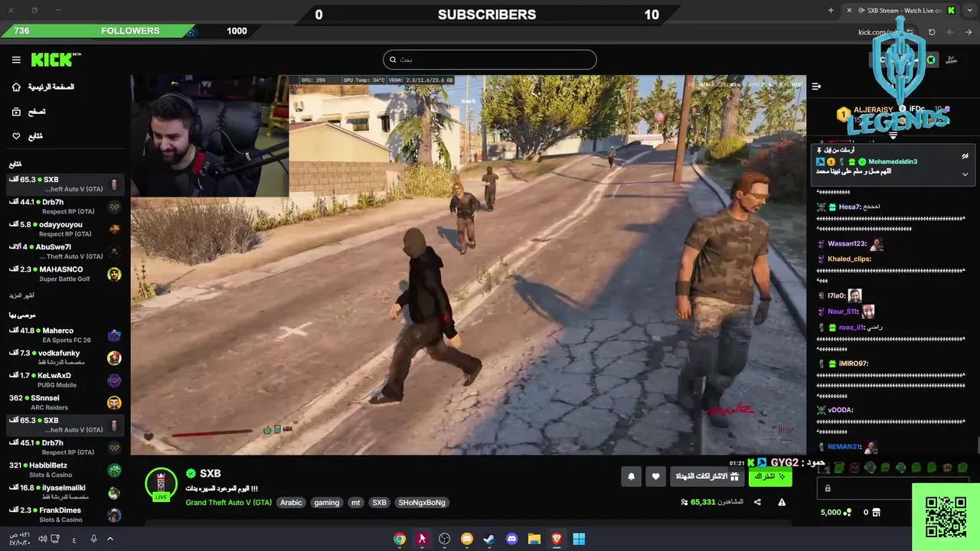
Task: Open new browser tab plus button
Action: point(831,10)
